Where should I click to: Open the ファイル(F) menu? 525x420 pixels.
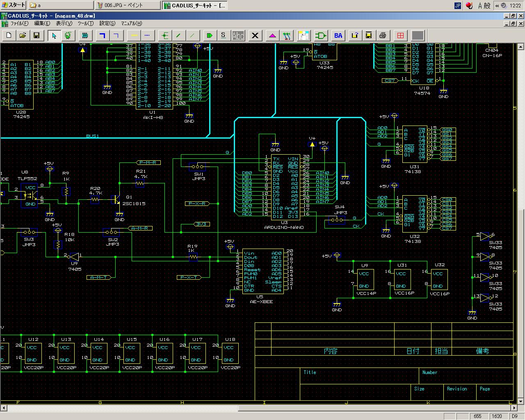(19, 23)
